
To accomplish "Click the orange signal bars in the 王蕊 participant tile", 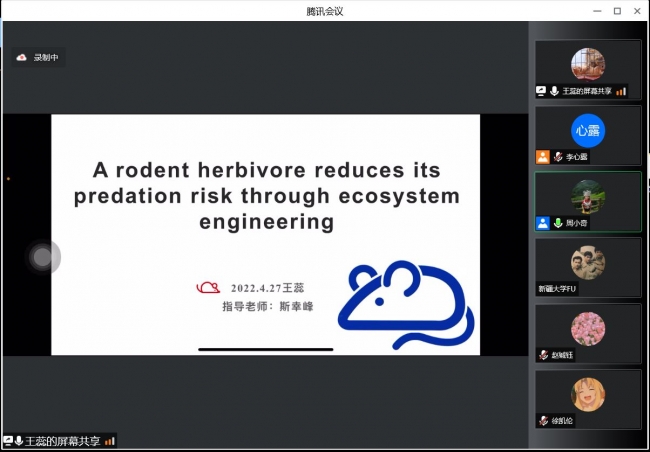I will click(621, 91).
